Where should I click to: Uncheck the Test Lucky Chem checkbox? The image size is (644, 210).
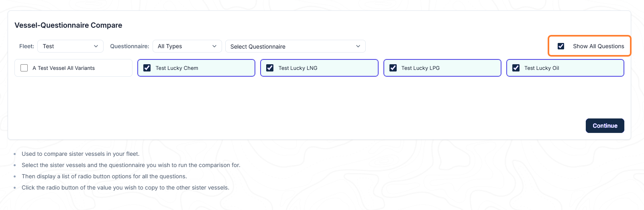tap(147, 68)
